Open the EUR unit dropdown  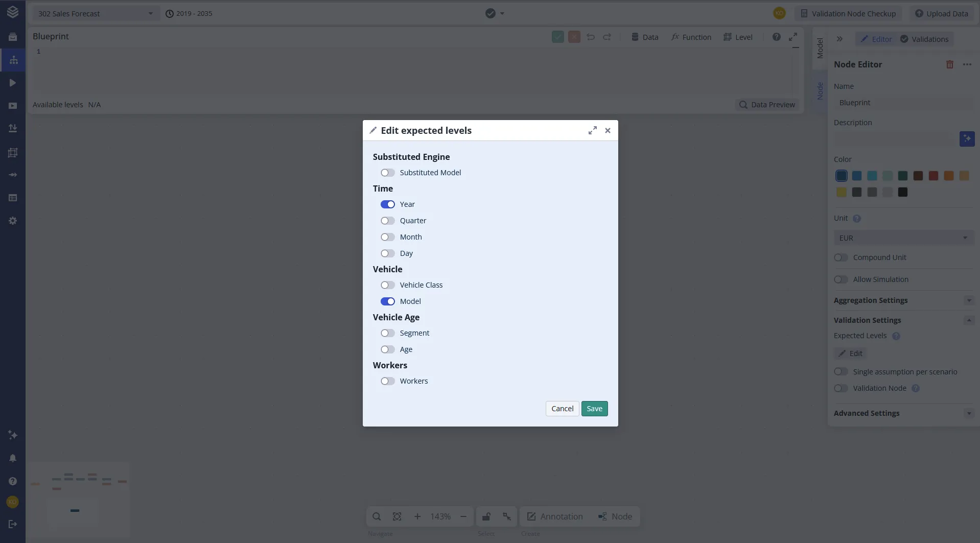point(903,238)
